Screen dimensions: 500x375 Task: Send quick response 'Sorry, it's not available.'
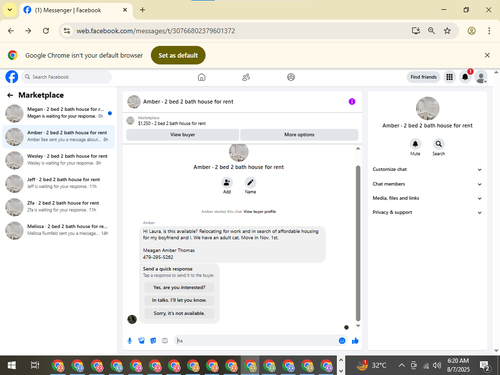(x=179, y=313)
